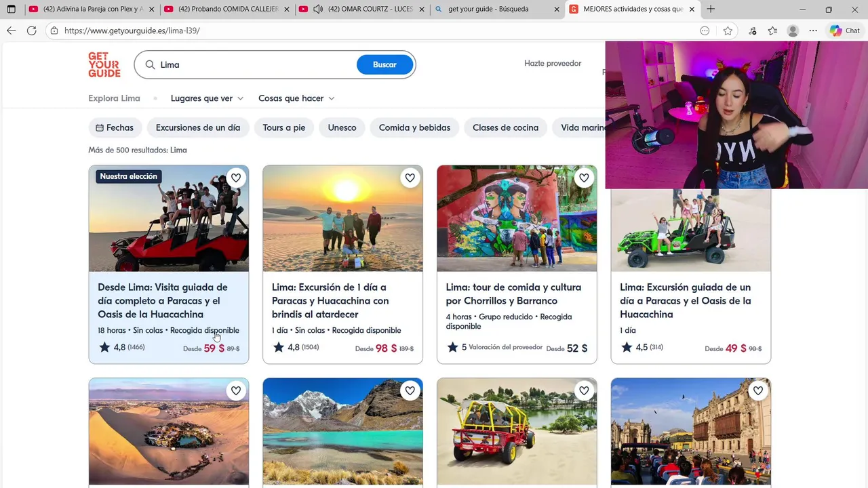Open Lima: Excursión guiada de un día title
Screen dimensions: 868x488
(x=686, y=301)
